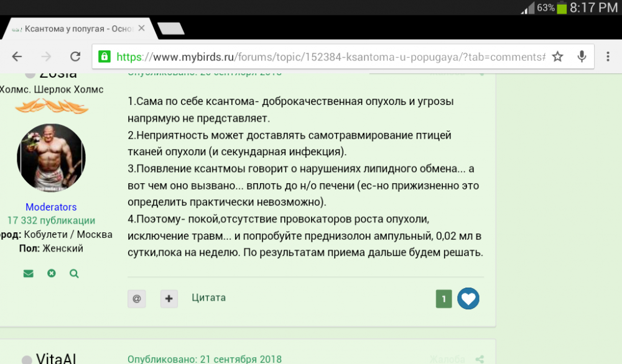622x364 pixels.
Task: Open the Chrome three-dot menu
Action: 608,57
